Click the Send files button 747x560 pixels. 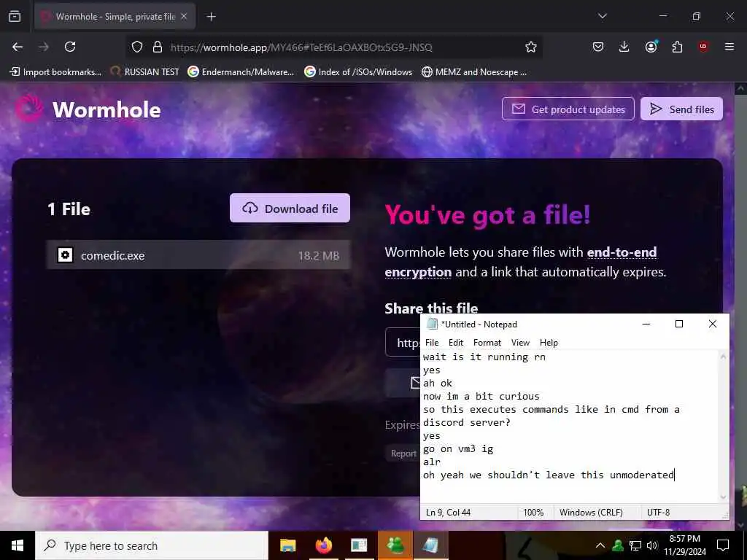pyautogui.click(x=681, y=109)
